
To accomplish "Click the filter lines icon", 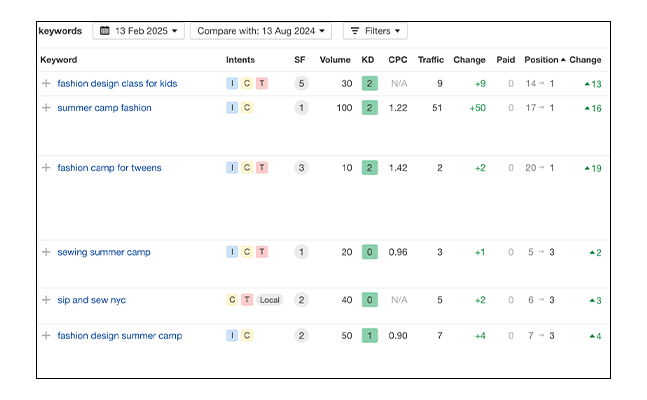I will 355,31.
